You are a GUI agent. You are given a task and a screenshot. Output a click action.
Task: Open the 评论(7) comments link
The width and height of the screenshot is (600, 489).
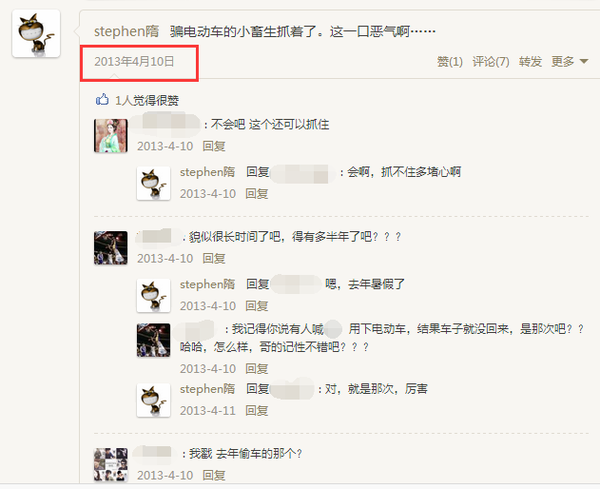pos(491,62)
